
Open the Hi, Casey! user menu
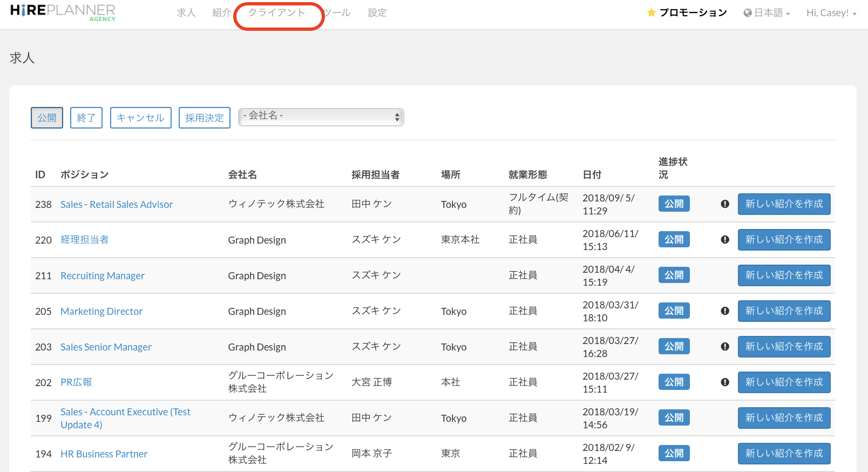click(x=831, y=13)
